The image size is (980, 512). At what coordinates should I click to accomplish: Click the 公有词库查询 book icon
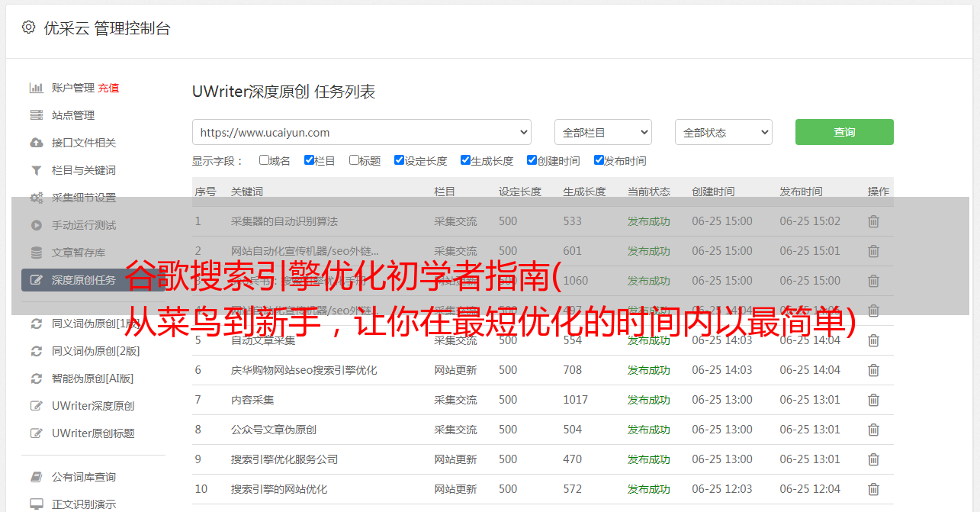tap(36, 477)
